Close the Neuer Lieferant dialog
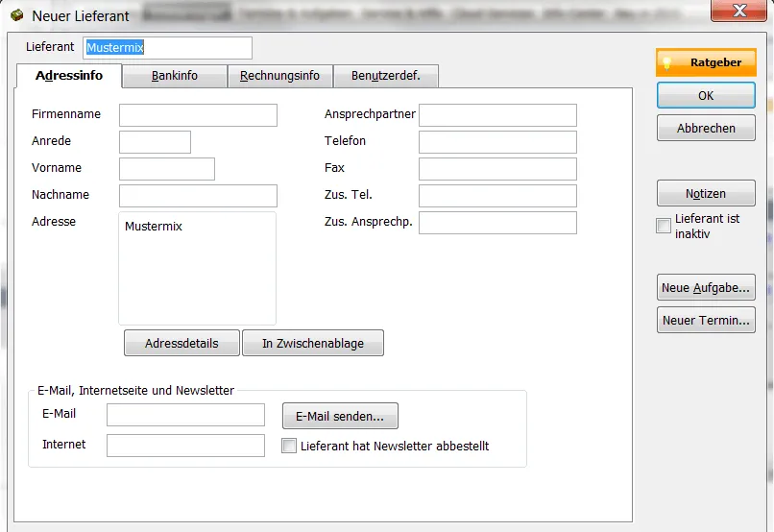 tap(738, 11)
